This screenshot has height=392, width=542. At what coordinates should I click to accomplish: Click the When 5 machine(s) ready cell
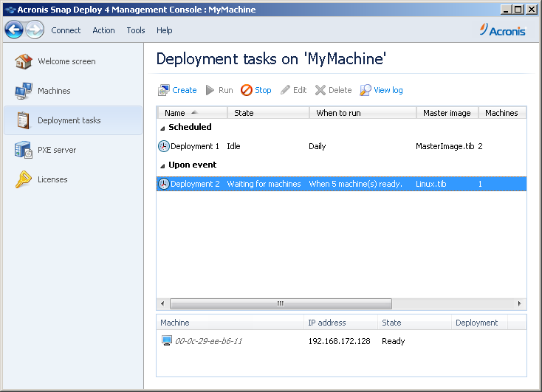click(356, 184)
